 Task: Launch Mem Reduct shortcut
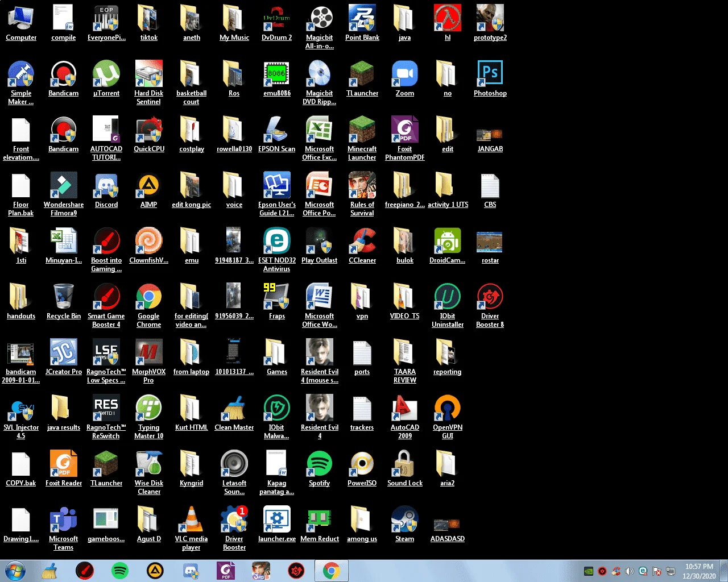pyautogui.click(x=320, y=524)
